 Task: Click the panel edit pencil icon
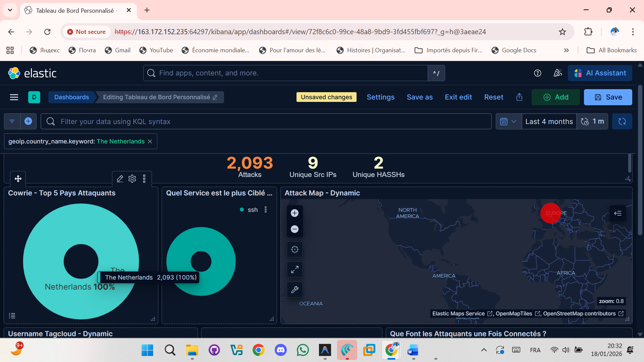120,179
